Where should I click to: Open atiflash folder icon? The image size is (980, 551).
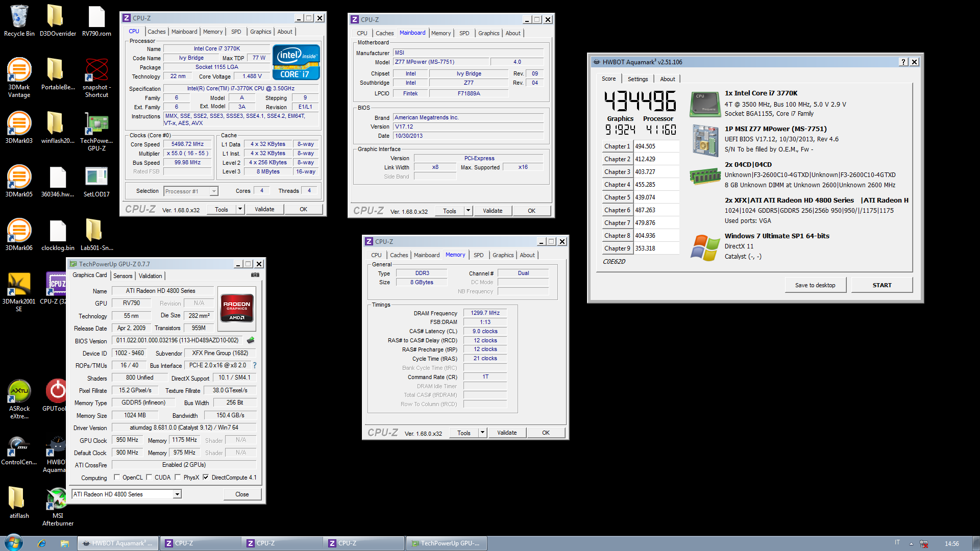coord(19,503)
